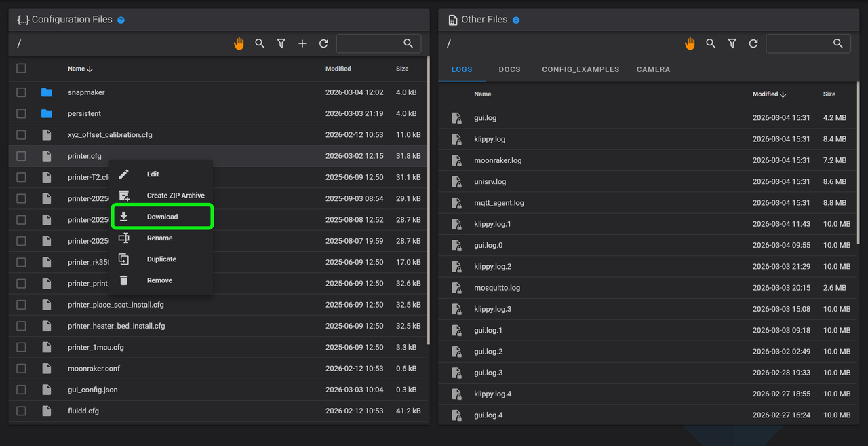Viewport: 868px width, 446px height.
Task: Toggle the select-all checkbox in header
Action: pyautogui.click(x=21, y=69)
